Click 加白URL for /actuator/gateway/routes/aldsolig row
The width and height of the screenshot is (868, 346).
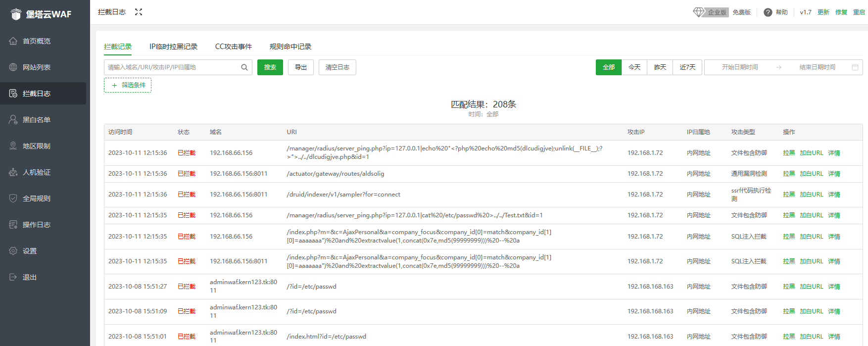812,174
